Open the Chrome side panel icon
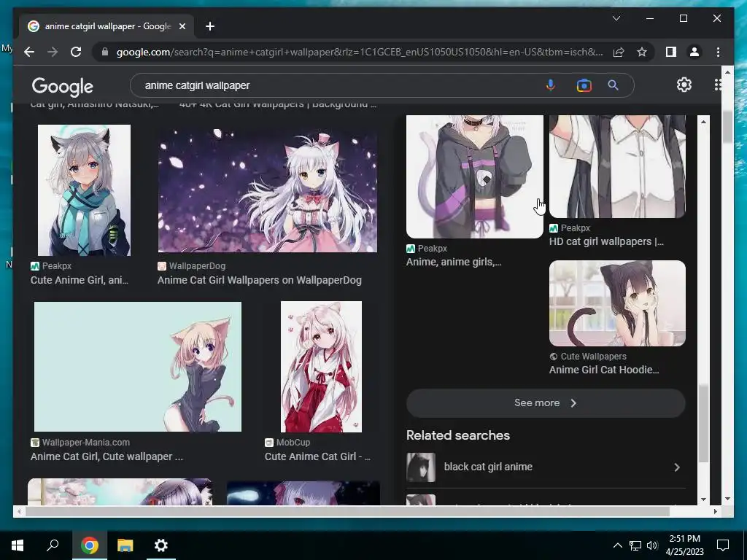 click(671, 52)
